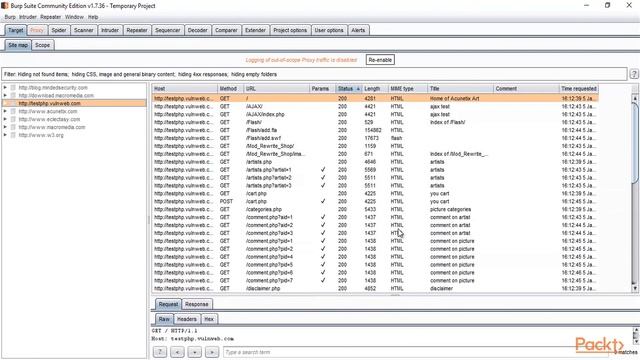640x360 pixels.
Task: Expand the www.macromedia.com tree node
Action: [5, 127]
